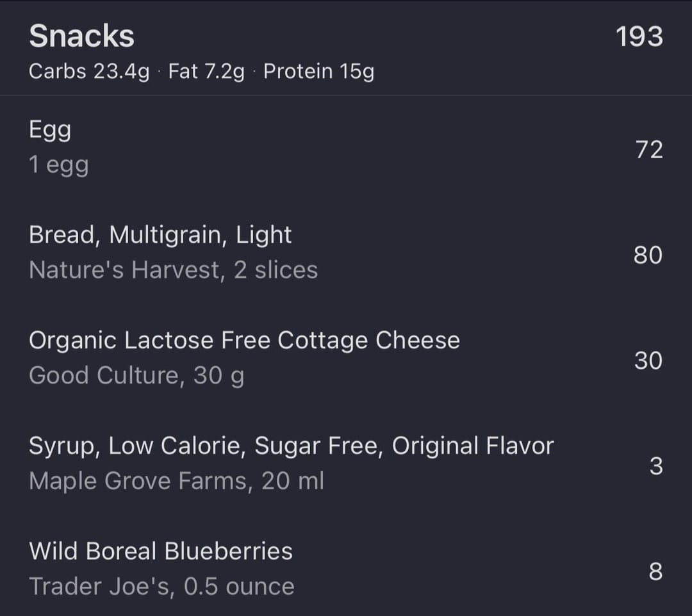Tap the blueberries 8 calorie value
Screen dimensions: 692x616
click(656, 571)
